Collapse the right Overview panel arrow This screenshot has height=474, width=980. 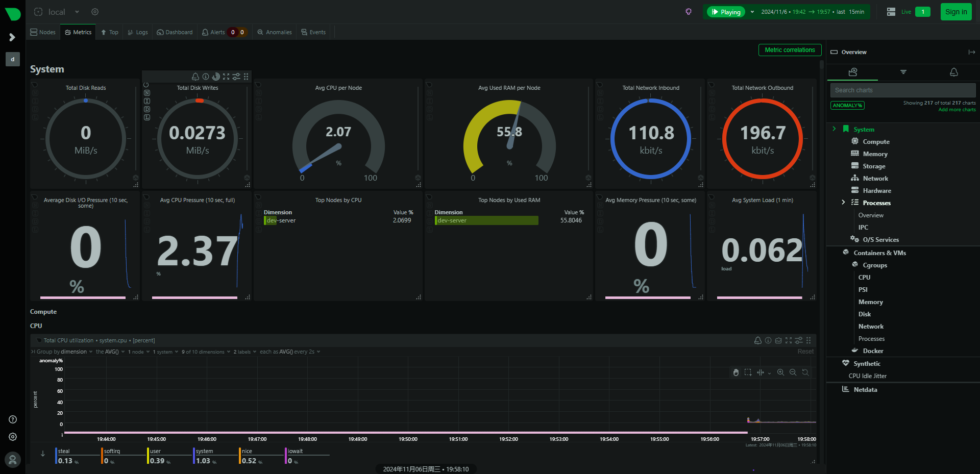point(971,52)
